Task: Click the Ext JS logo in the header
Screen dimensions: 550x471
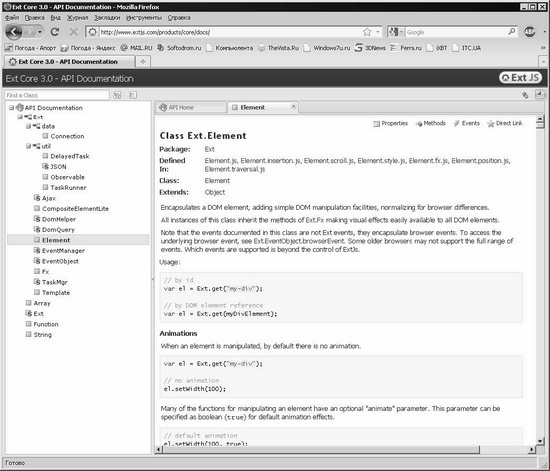Action: point(521,78)
